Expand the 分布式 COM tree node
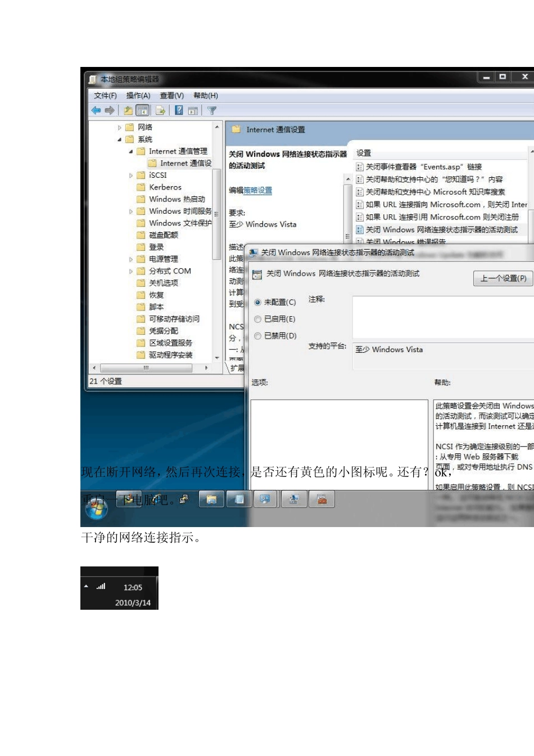 pyautogui.click(x=131, y=271)
